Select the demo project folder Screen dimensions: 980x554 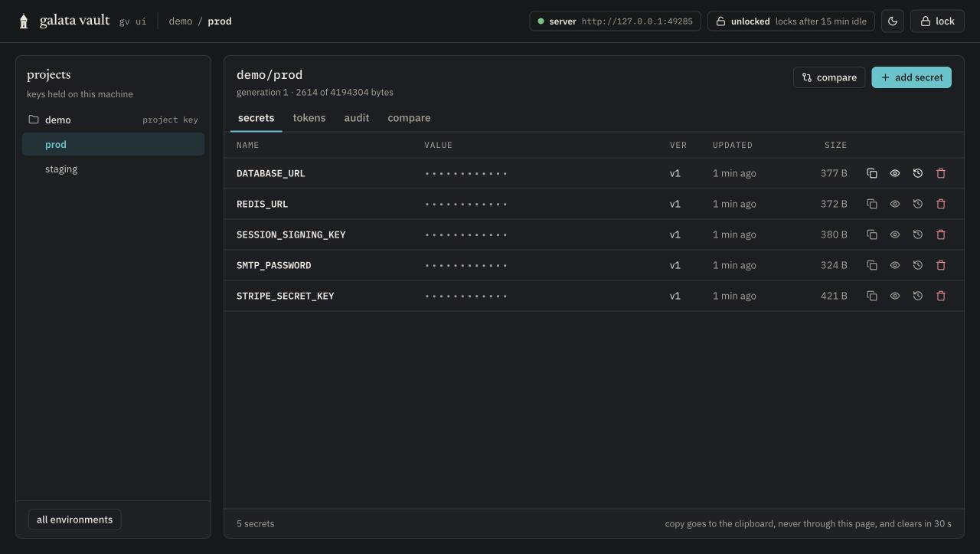coord(113,120)
